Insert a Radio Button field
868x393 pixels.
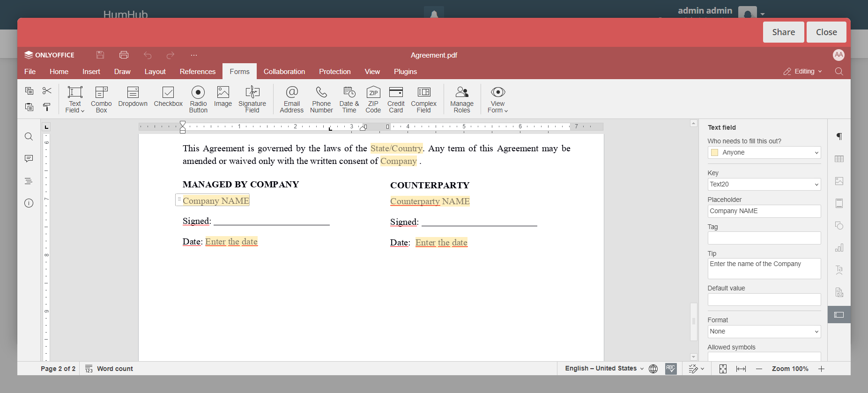pos(198,99)
